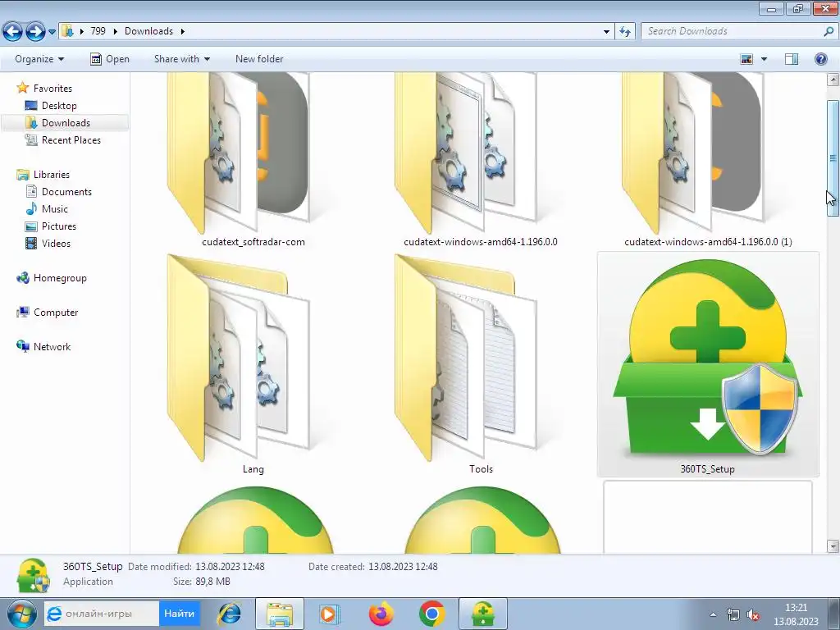Click the scroll up arrow of file list
The image size is (840, 630).
[x=833, y=80]
